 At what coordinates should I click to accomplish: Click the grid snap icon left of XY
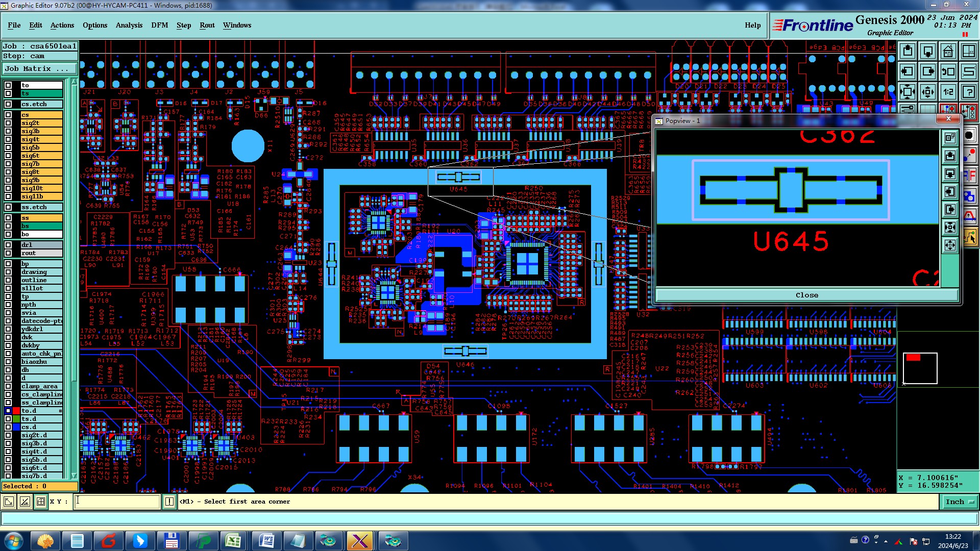tap(41, 502)
